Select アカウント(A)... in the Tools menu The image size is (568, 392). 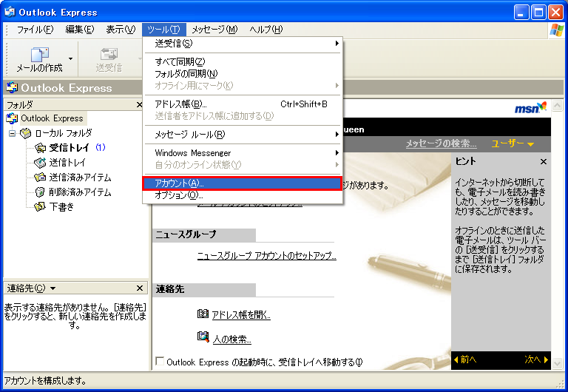(243, 183)
